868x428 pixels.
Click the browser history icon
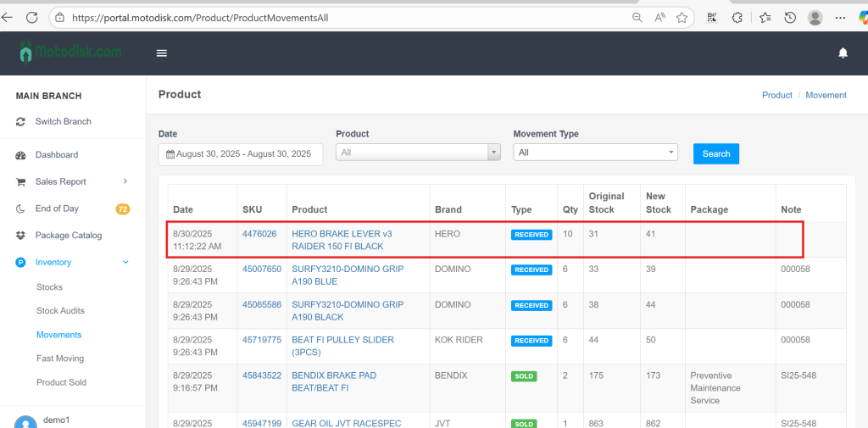[790, 17]
